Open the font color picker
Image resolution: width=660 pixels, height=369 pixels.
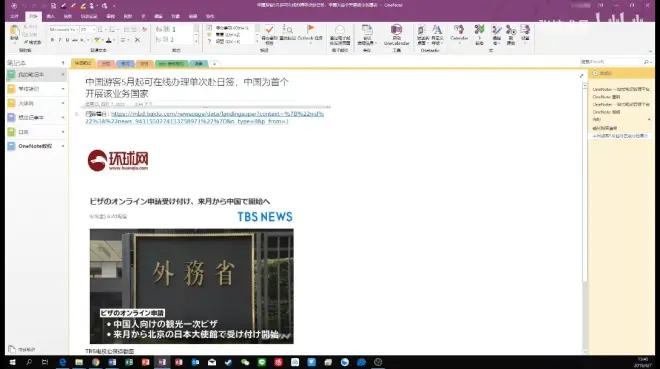[x=109, y=40]
